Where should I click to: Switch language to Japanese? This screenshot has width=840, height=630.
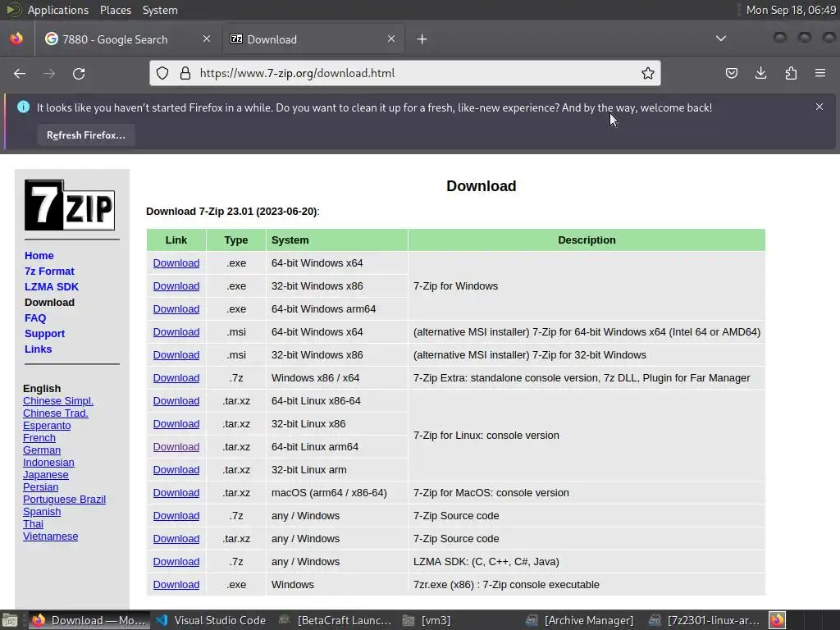pos(46,475)
